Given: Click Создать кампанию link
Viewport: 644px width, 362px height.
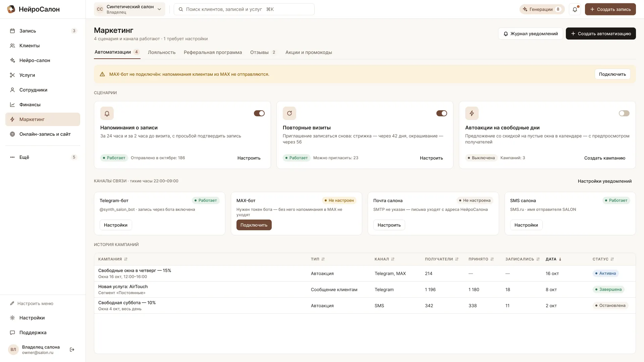Looking at the screenshot, I should pyautogui.click(x=604, y=158).
